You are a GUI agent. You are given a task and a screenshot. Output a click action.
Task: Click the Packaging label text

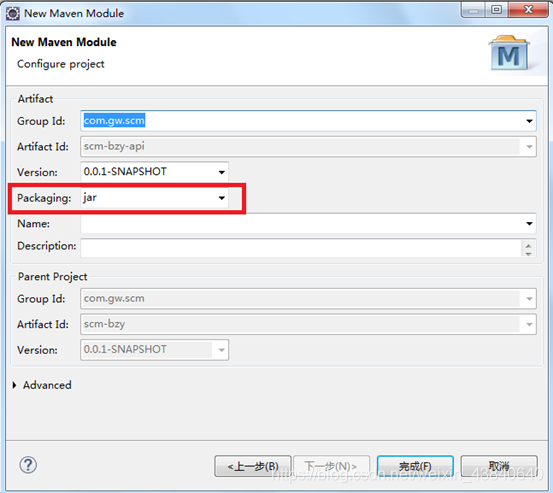[44, 198]
